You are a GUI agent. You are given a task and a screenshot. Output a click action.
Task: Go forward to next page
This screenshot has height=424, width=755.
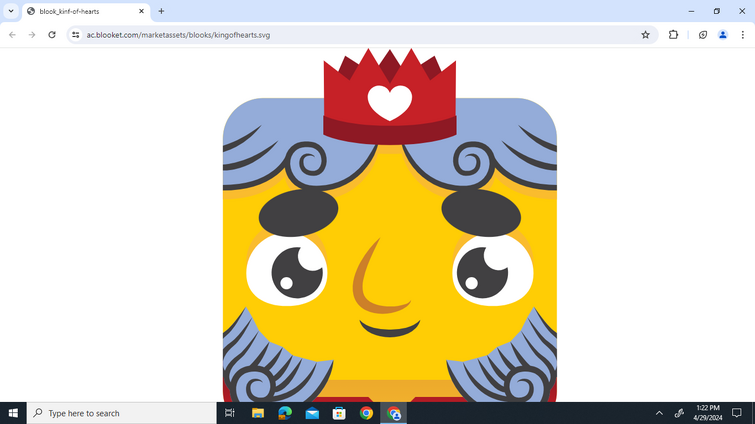32,35
